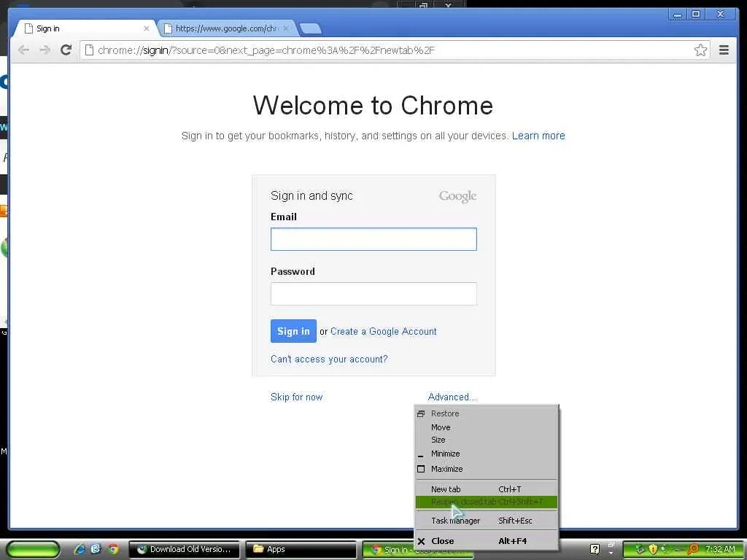Viewport: 747px width, 560px height.
Task: Choose Minimize from the context menu
Action: coord(487,454)
